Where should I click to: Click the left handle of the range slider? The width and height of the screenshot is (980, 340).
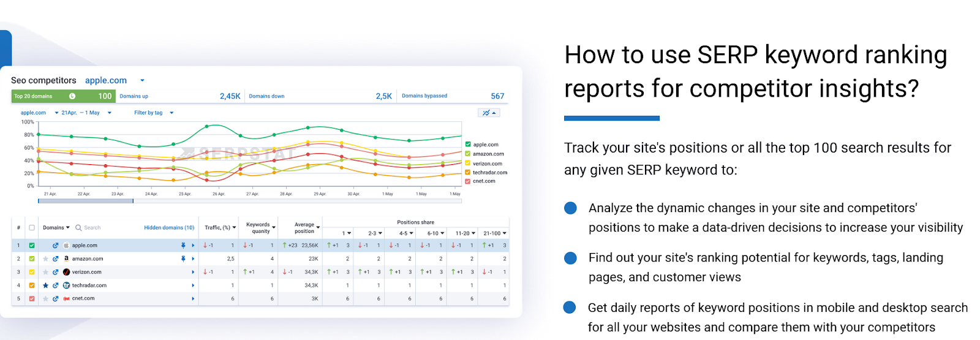[x=39, y=201]
